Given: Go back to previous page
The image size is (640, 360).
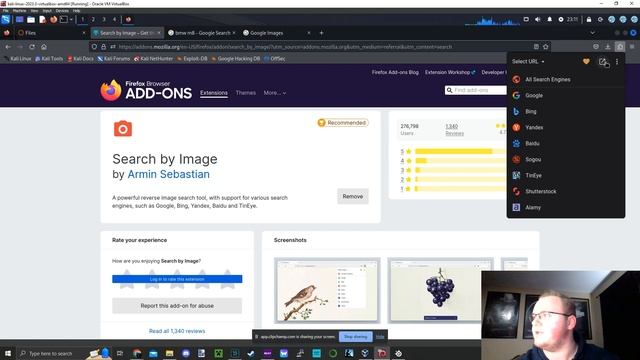Looking at the screenshot, I should [x=8, y=47].
